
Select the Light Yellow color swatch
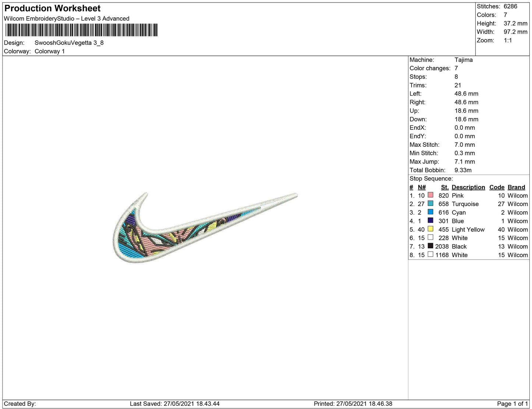pyautogui.click(x=430, y=229)
